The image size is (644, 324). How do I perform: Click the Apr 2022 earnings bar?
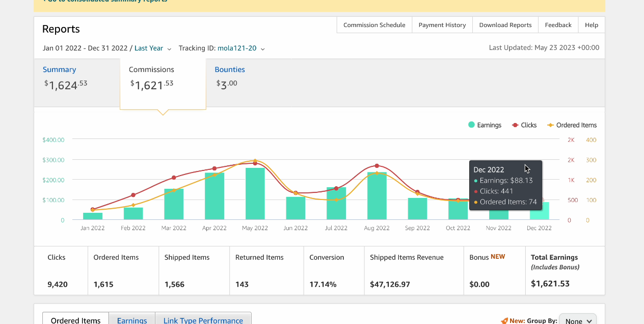(214, 196)
